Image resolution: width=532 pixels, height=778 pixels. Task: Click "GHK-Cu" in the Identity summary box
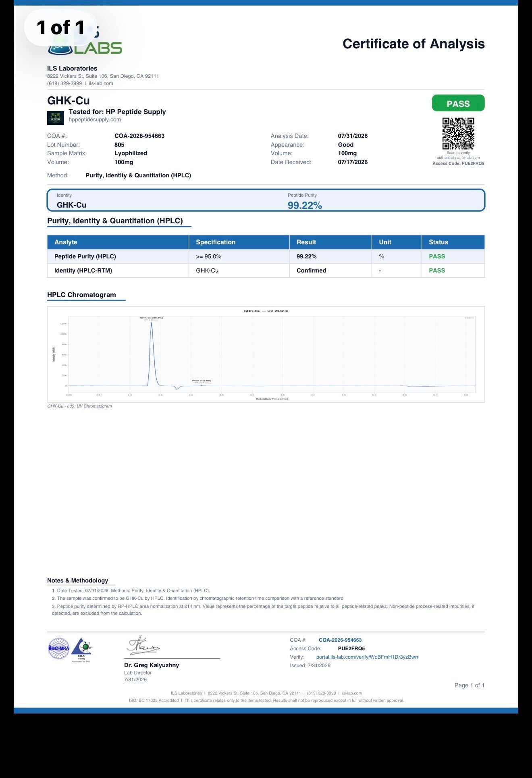71,205
